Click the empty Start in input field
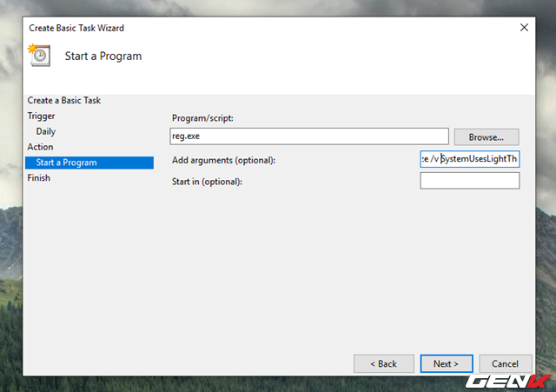 (470, 181)
